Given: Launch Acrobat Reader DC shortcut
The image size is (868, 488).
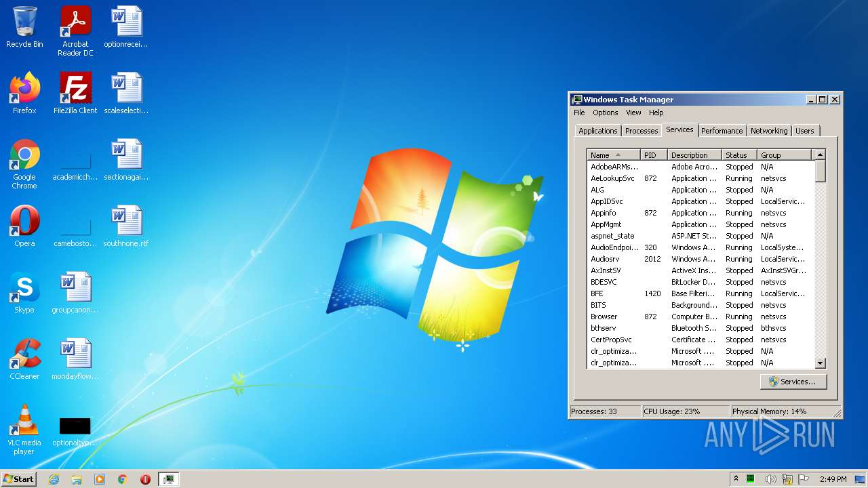Looking at the screenshot, I should 75,30.
